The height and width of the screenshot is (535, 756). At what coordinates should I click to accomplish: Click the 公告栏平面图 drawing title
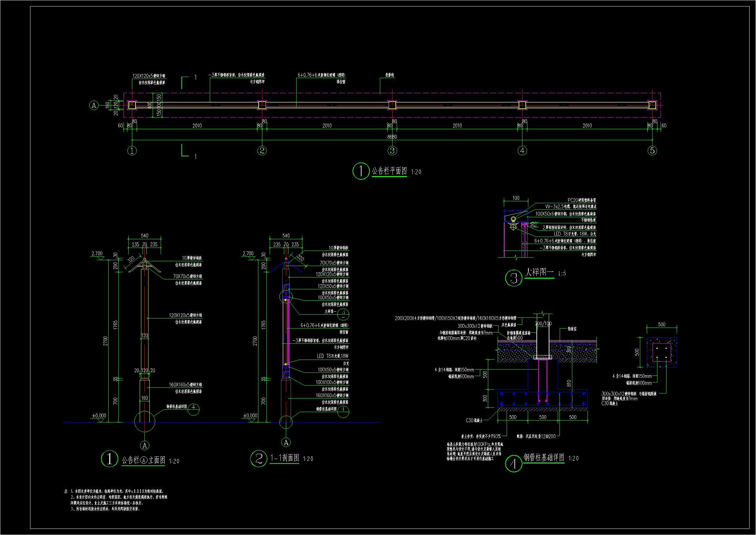(x=390, y=171)
